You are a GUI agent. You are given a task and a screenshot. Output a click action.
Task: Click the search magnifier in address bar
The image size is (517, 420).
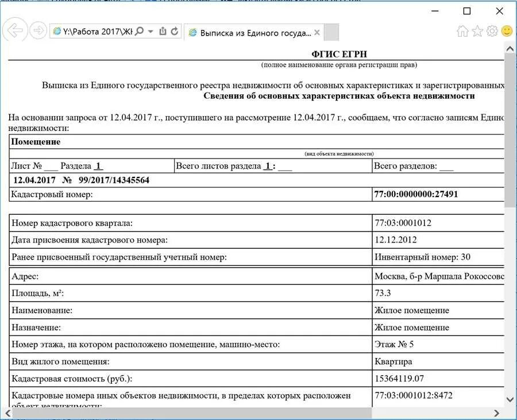[140, 32]
